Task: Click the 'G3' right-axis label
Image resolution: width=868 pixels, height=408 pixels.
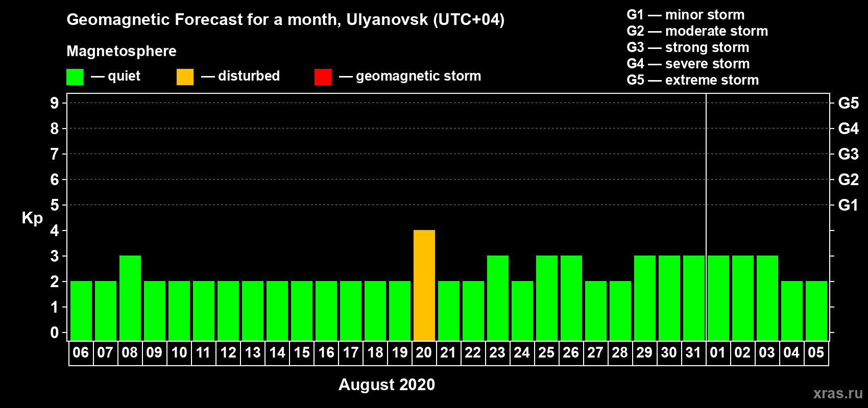Action: [x=848, y=154]
